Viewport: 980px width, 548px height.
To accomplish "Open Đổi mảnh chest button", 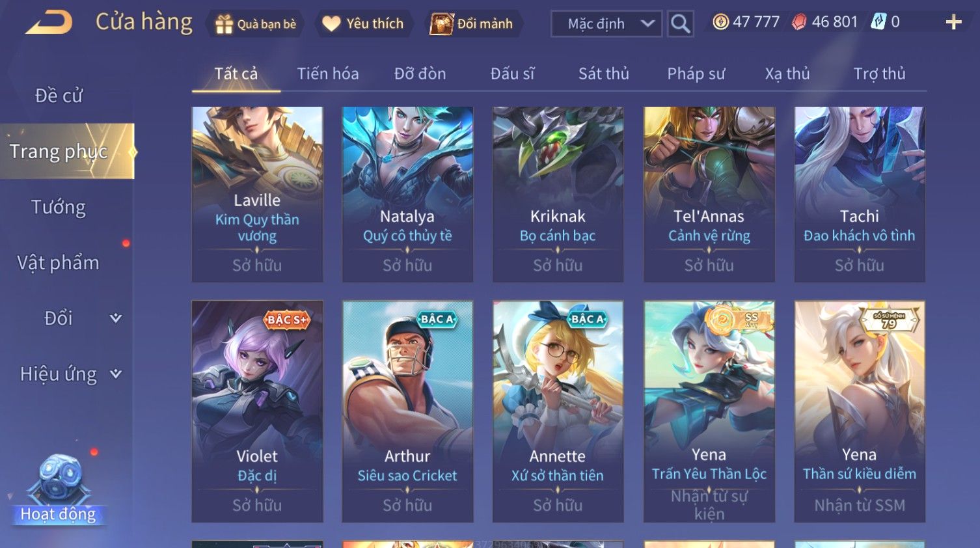I will [473, 24].
